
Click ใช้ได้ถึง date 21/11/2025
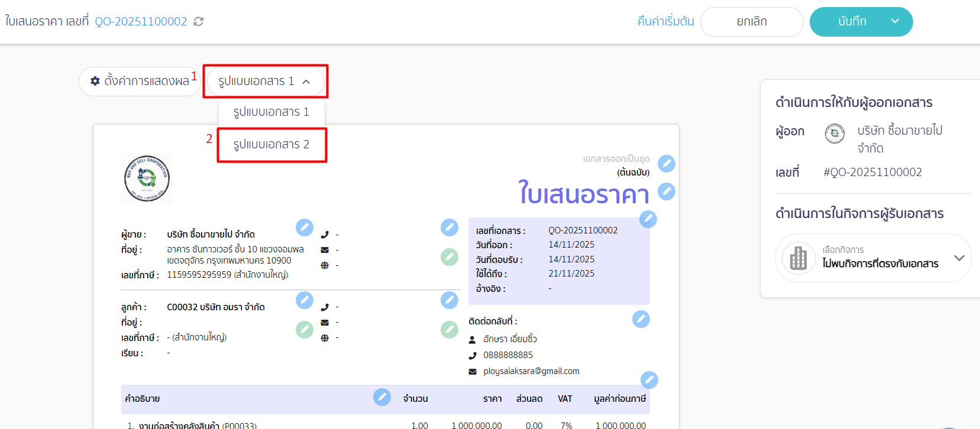[x=571, y=274]
